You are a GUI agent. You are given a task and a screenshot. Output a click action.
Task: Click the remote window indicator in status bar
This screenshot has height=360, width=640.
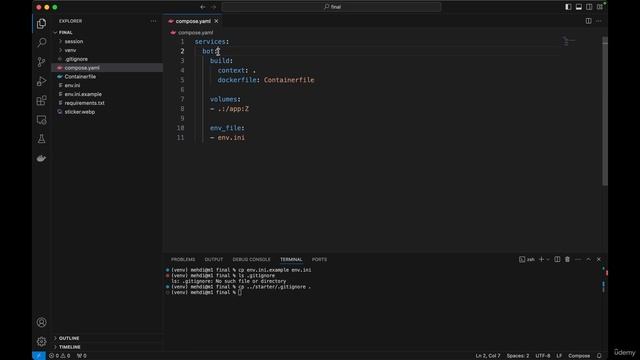coord(39,356)
